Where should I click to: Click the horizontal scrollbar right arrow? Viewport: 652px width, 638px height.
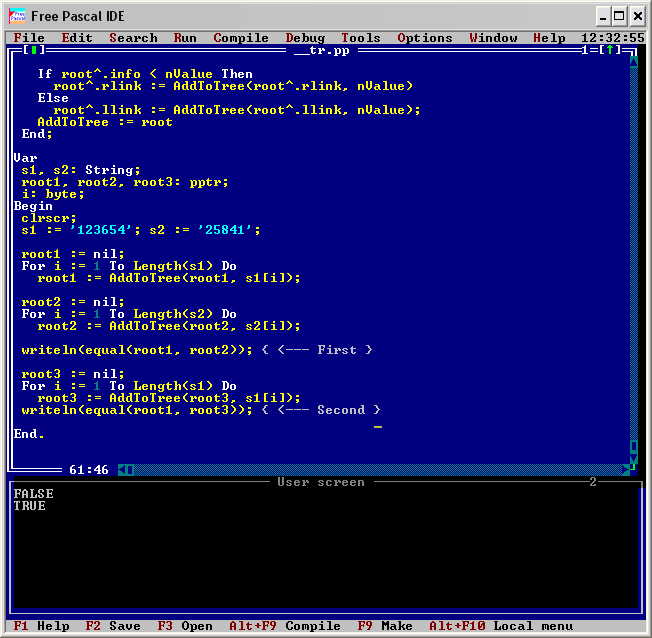point(626,470)
